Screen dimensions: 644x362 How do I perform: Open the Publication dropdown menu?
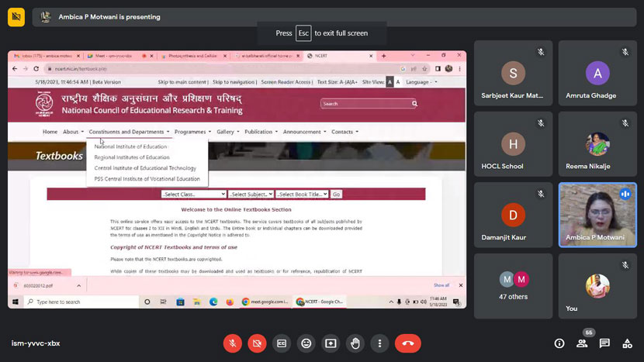[x=261, y=132]
